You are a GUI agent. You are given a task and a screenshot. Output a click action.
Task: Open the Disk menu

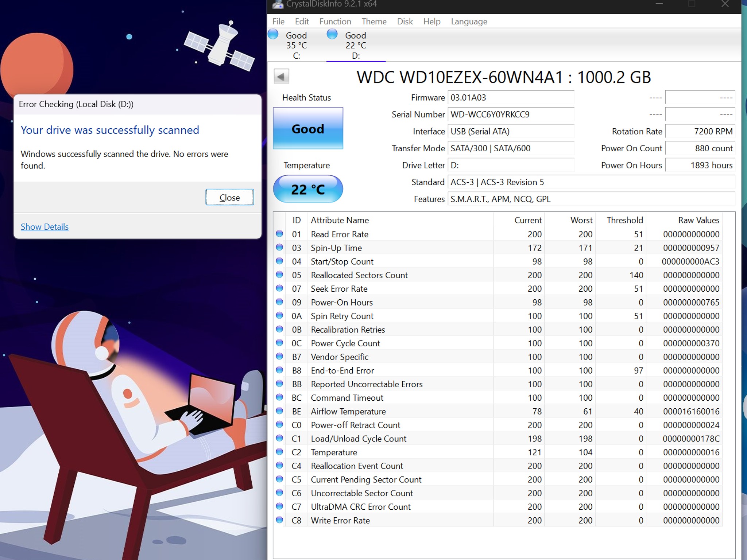click(x=405, y=22)
